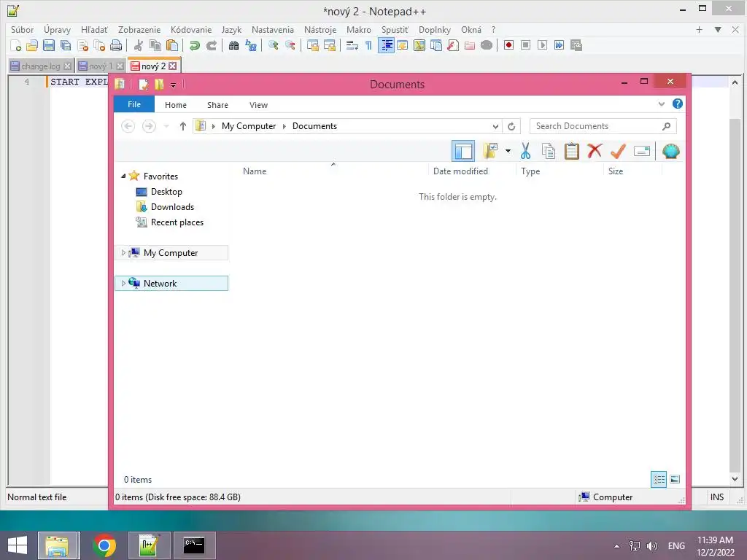
Task: Click the red X Delete icon
Action: coord(595,151)
